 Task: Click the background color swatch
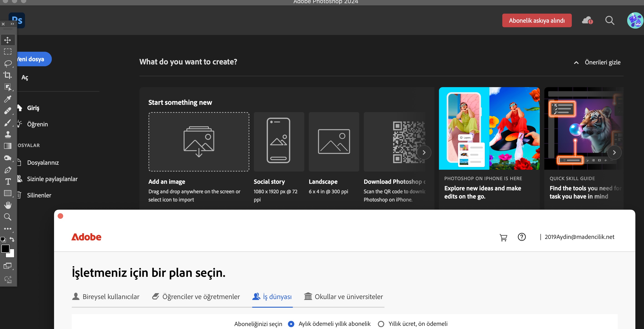tap(12, 255)
